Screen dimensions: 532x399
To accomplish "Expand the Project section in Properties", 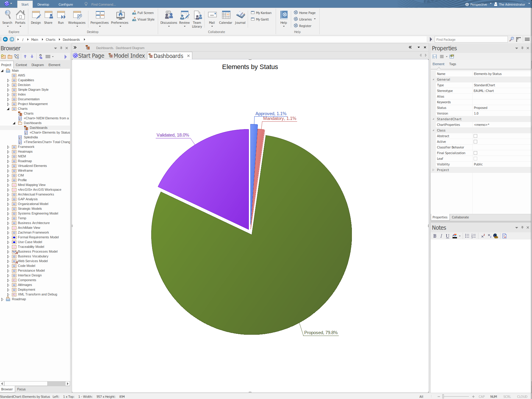I will [433, 170].
